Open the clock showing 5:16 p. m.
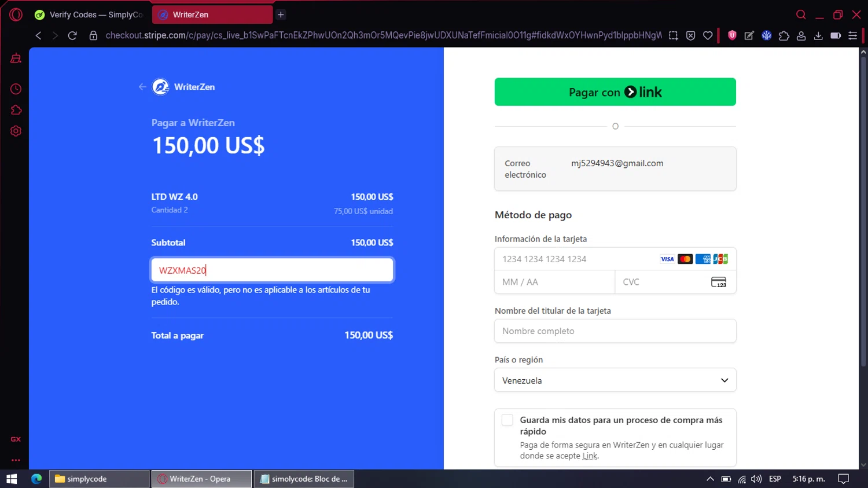The width and height of the screenshot is (868, 488). click(808, 479)
